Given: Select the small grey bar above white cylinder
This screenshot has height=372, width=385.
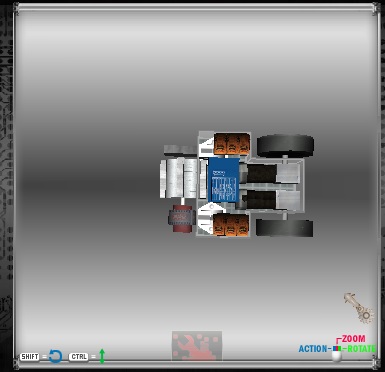Looking at the screenshot, I should coord(180,149).
